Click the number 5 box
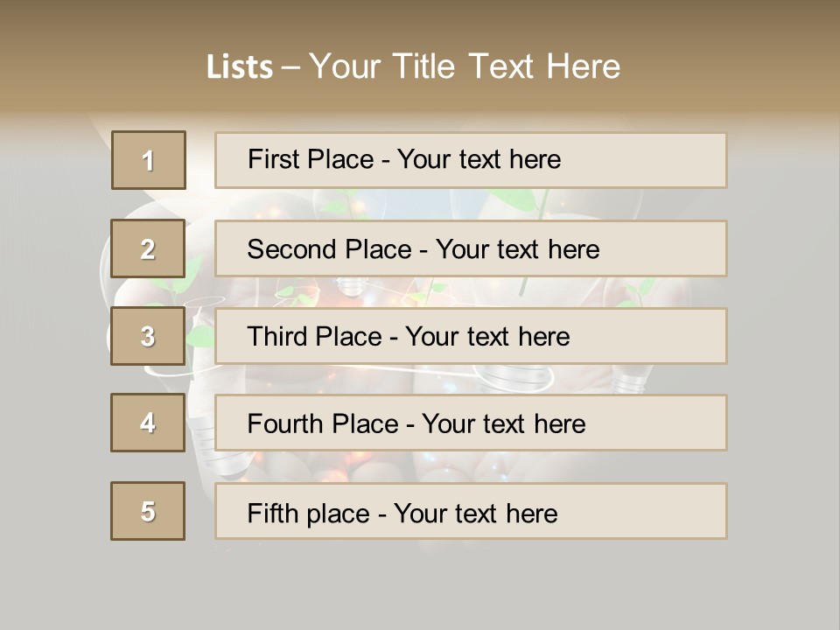This screenshot has width=840, height=630. click(149, 511)
